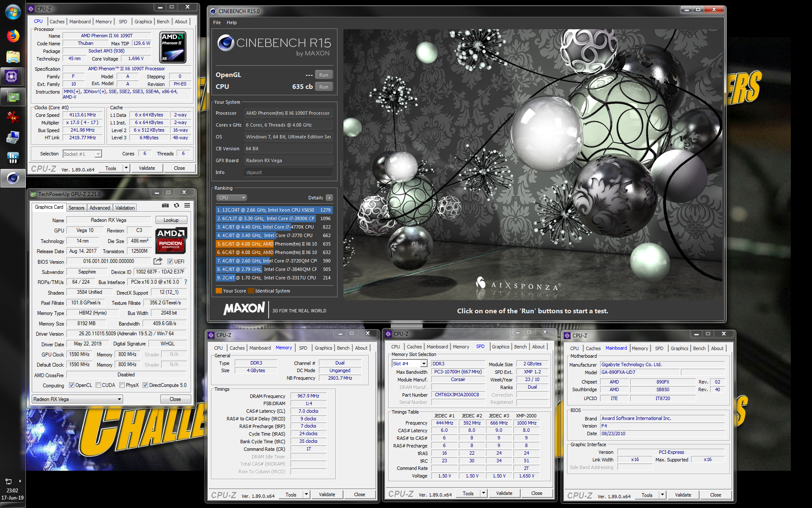Click title bar icon of CPU-Z Memory window
The width and height of the screenshot is (812, 508).
pos(211,335)
